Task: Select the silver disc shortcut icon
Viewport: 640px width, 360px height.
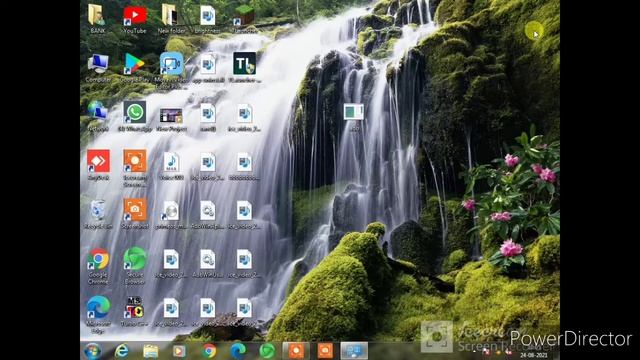Action: pyautogui.click(x=171, y=214)
